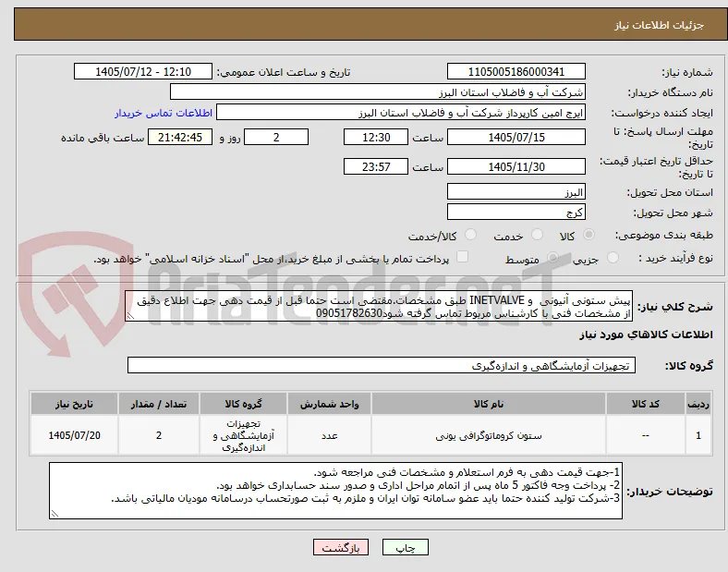Click the delivery city field کرج
The image size is (728, 572).
(516, 213)
